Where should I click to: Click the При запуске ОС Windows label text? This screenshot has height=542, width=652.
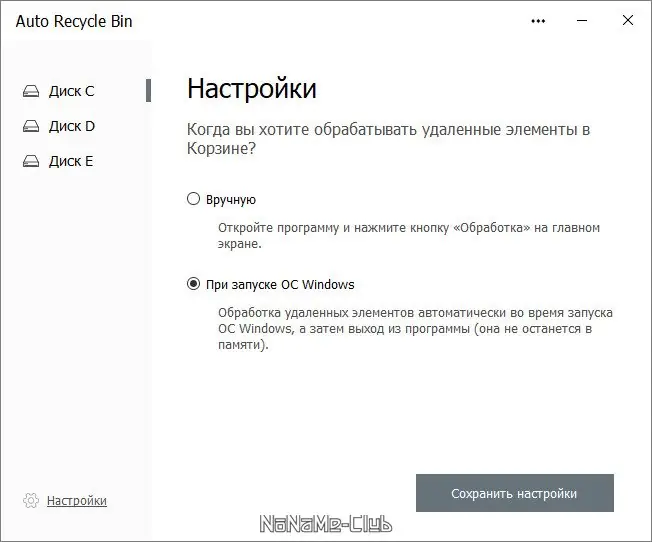point(280,284)
